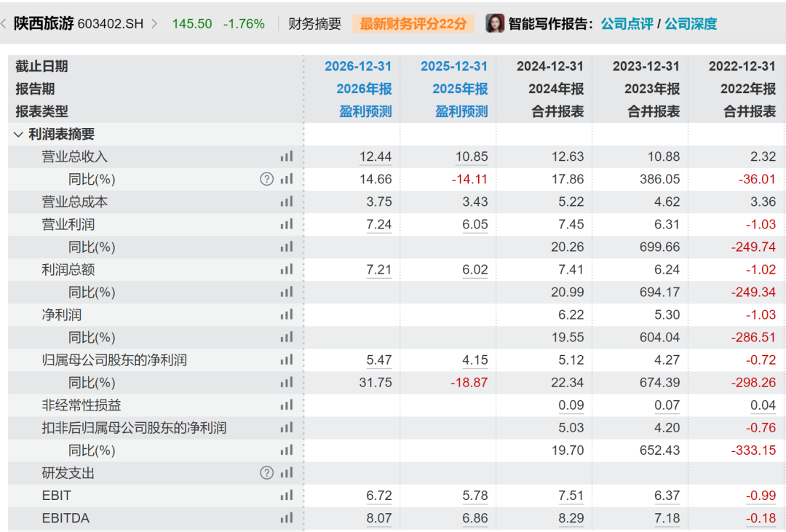The image size is (786, 532).
Task: Open 盈利预测 link under 2026年报
Action: 365,111
